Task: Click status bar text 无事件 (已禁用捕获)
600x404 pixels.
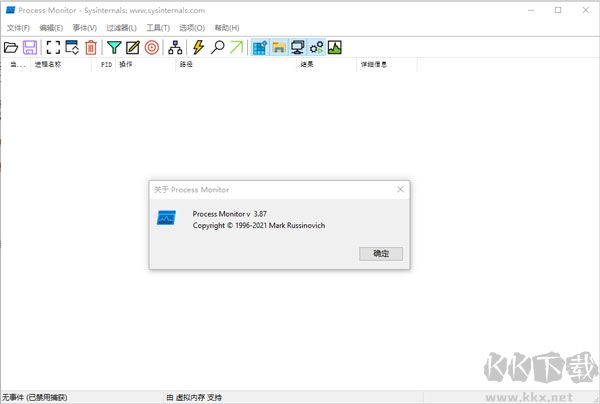Action: point(34,397)
